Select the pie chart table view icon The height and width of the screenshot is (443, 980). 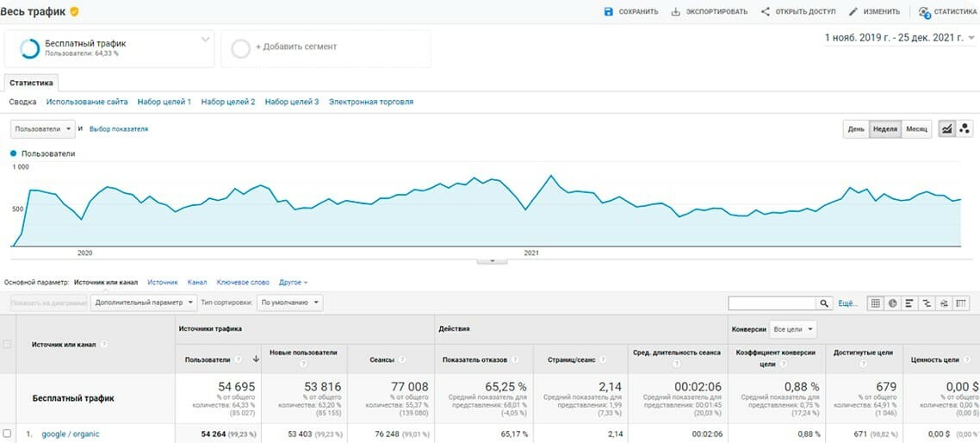point(893,303)
